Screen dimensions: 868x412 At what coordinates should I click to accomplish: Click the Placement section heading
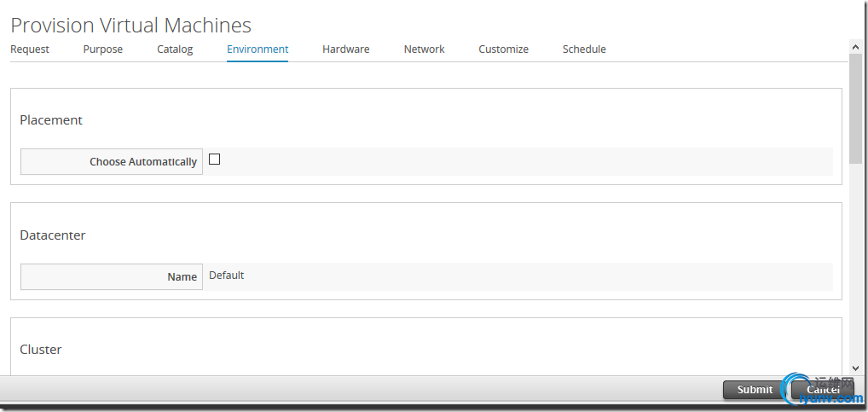click(51, 120)
